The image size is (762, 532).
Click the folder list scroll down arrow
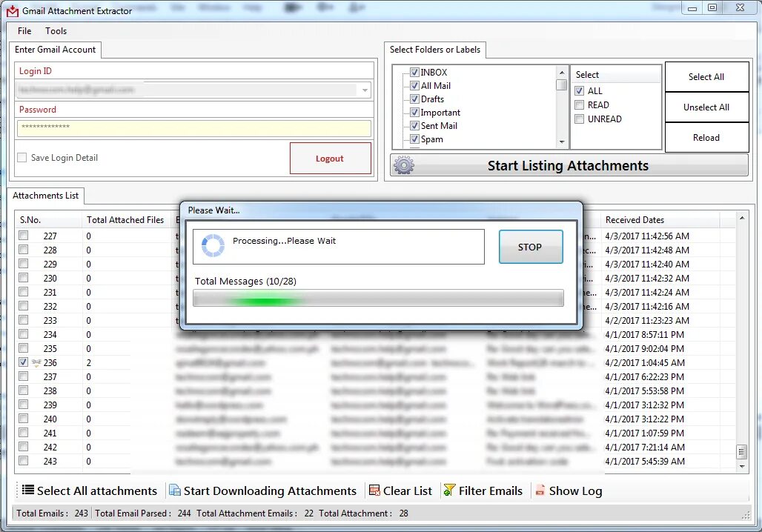[x=562, y=142]
